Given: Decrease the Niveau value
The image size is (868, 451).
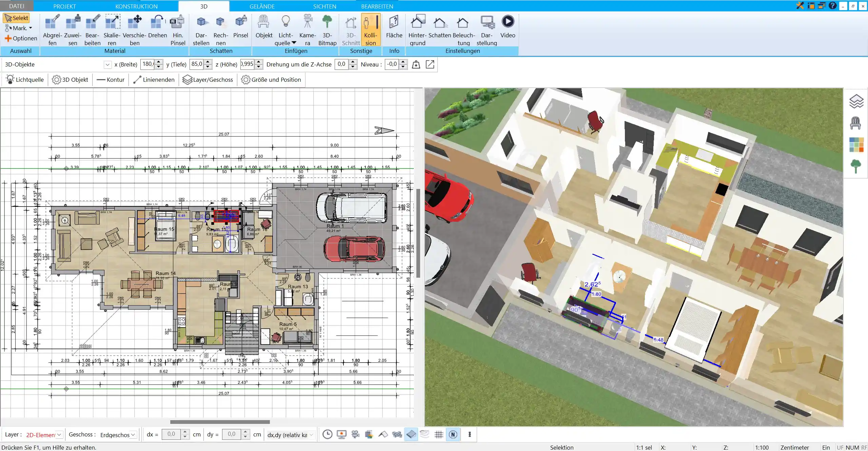Looking at the screenshot, I should click(x=403, y=67).
